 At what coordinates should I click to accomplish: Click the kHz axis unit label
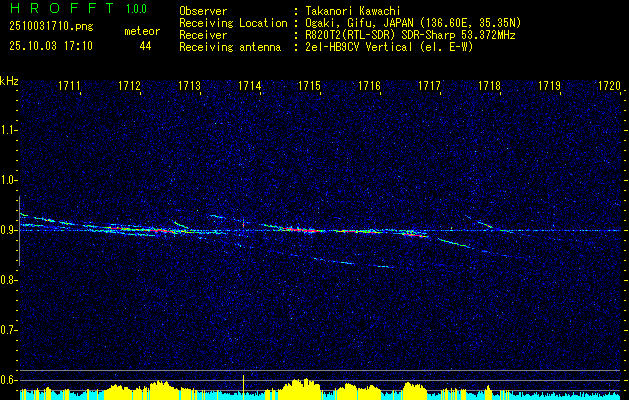[x=9, y=81]
